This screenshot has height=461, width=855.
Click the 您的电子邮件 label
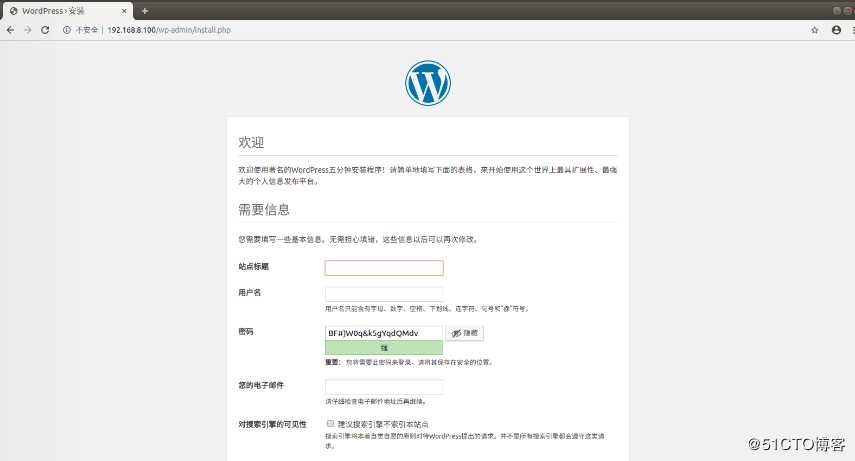261,385
